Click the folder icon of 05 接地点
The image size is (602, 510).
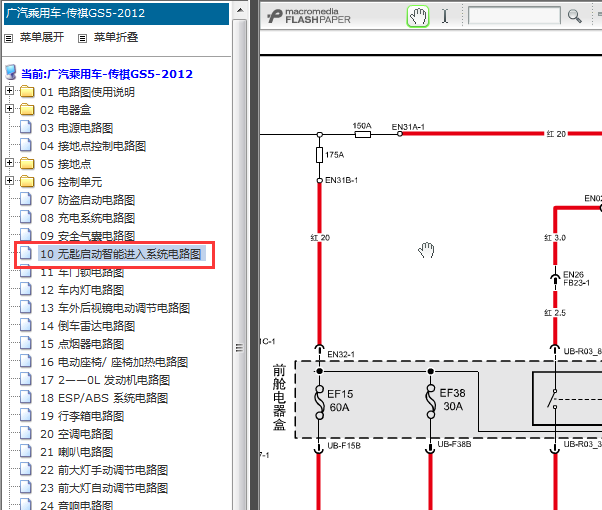(x=26, y=164)
